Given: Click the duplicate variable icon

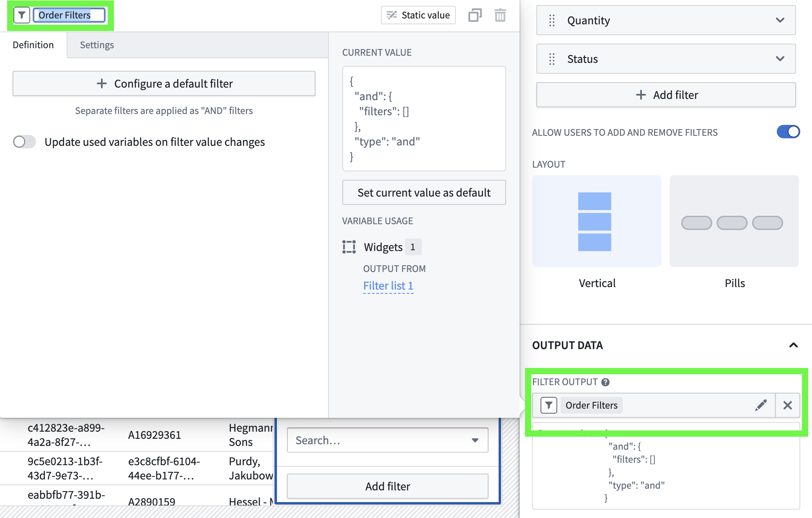Looking at the screenshot, I should click(x=474, y=16).
